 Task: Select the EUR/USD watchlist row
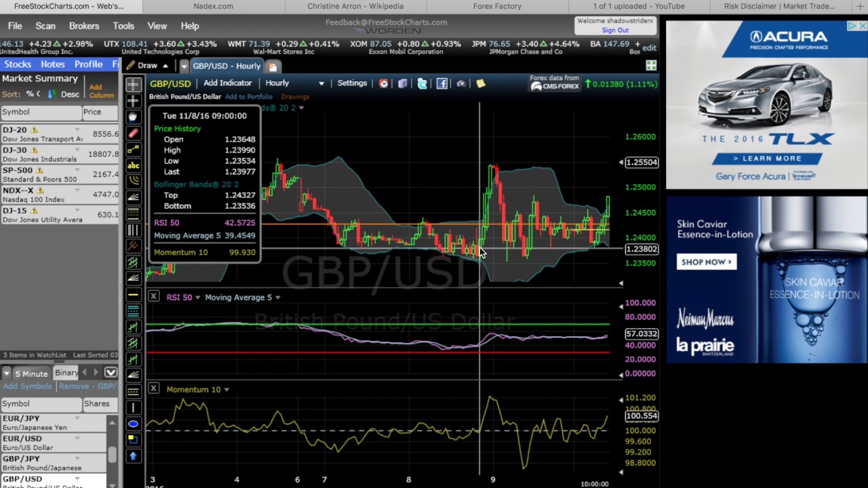[x=54, y=443]
